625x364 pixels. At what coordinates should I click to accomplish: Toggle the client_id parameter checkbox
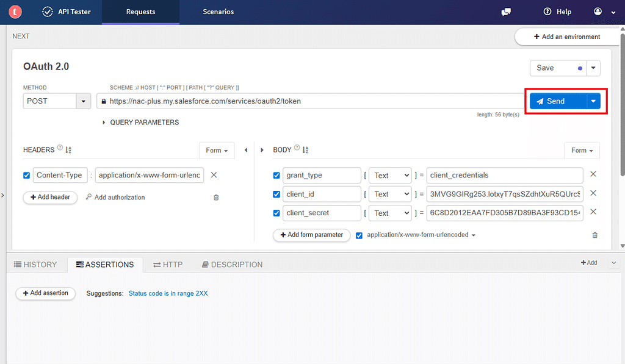point(276,194)
